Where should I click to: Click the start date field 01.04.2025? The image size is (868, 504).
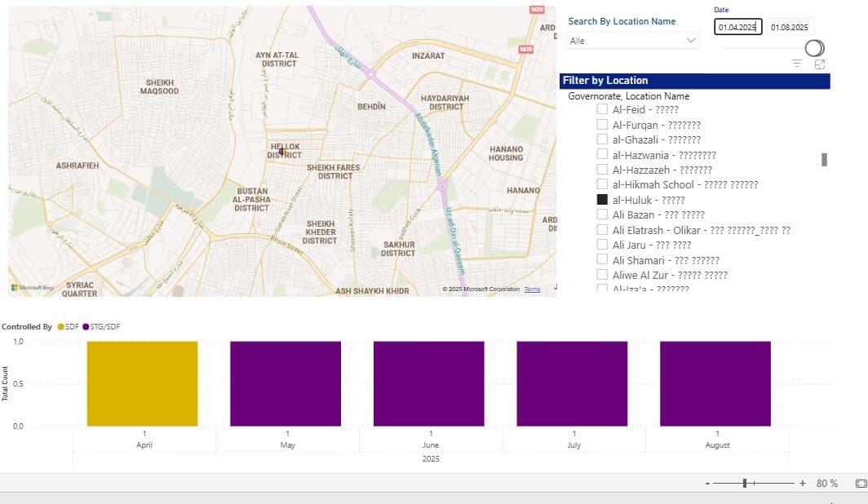(737, 27)
